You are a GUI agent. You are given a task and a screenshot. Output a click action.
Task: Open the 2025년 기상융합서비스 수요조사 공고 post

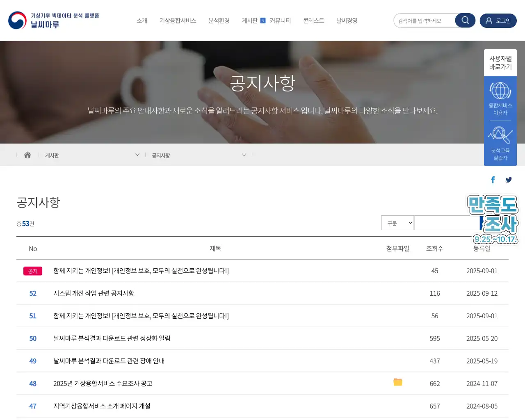point(103,383)
